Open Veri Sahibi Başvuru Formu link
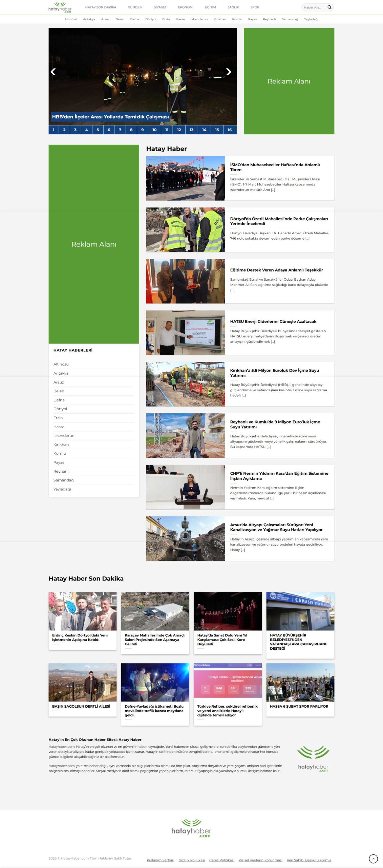The image size is (383, 868). coord(309,860)
